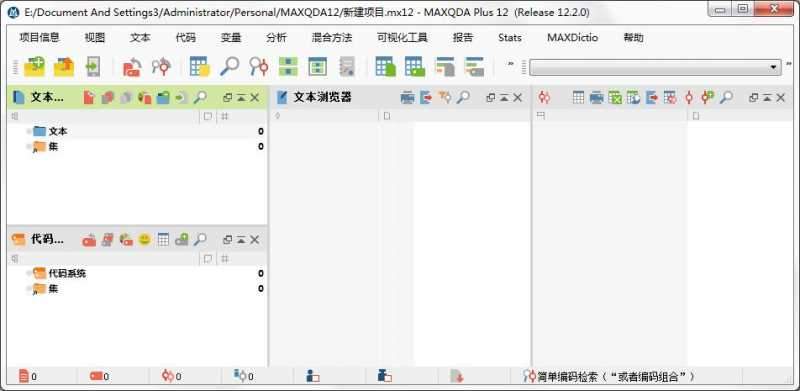The width and height of the screenshot is (800, 391).
Task: Select the 文本 folder in document tree
Action: pos(58,132)
